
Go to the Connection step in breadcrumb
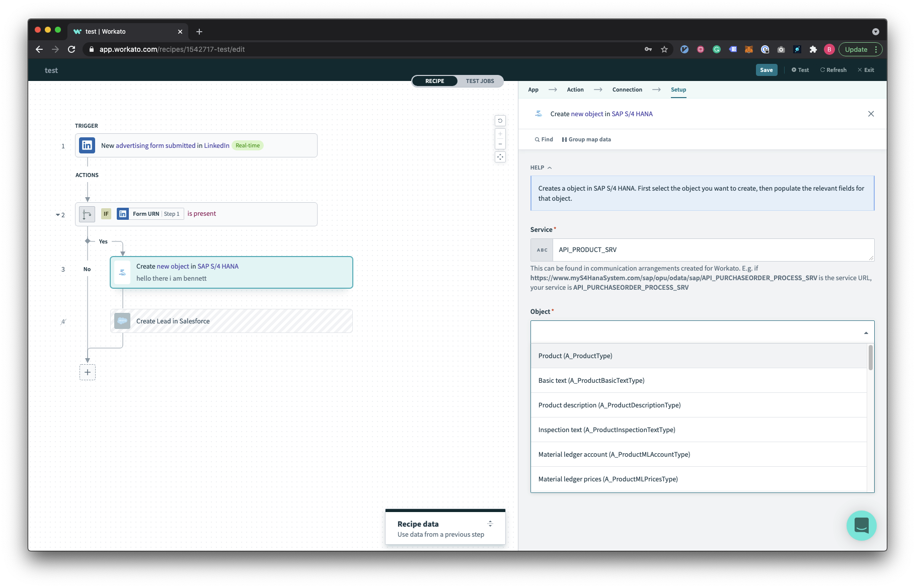627,90
